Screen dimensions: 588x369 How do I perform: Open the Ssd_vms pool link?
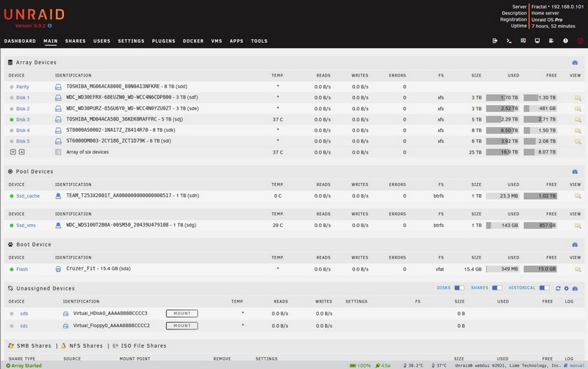coord(26,226)
